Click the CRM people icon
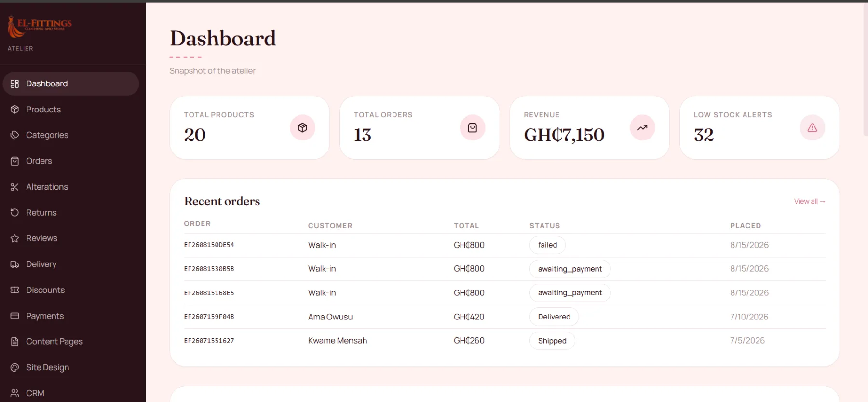 click(x=14, y=393)
